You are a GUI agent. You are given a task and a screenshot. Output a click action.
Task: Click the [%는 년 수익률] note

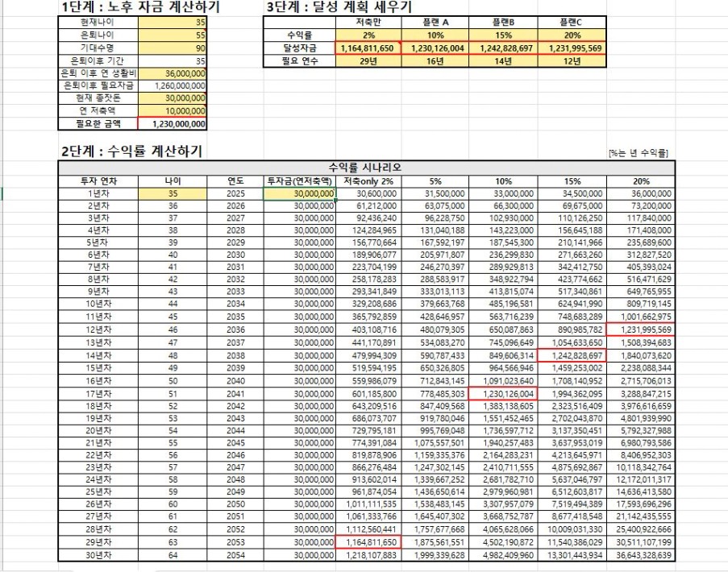pyautogui.click(x=638, y=152)
